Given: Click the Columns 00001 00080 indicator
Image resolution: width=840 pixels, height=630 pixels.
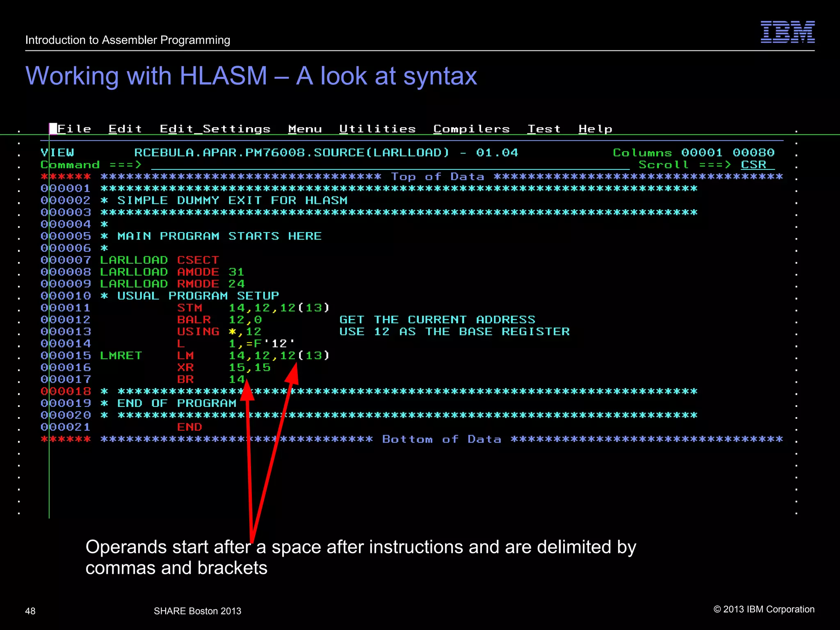Looking at the screenshot, I should [x=694, y=153].
